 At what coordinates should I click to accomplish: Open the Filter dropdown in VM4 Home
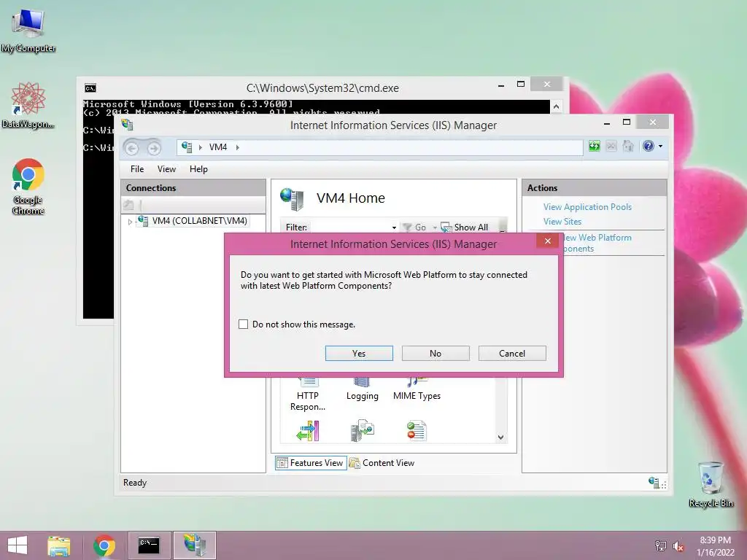coord(394,227)
